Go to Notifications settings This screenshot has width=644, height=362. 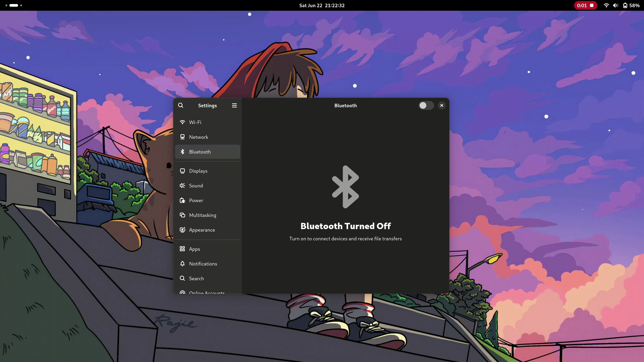tap(207, 264)
